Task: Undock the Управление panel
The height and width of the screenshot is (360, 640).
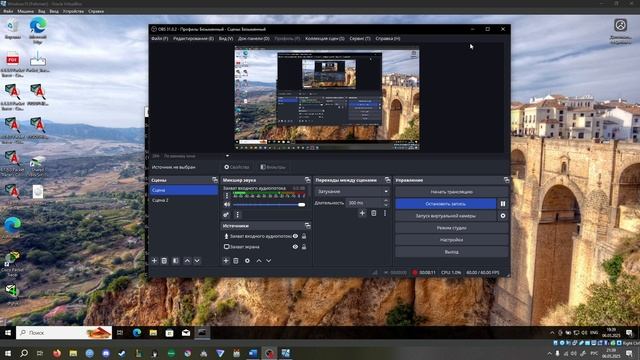Action: point(507,180)
